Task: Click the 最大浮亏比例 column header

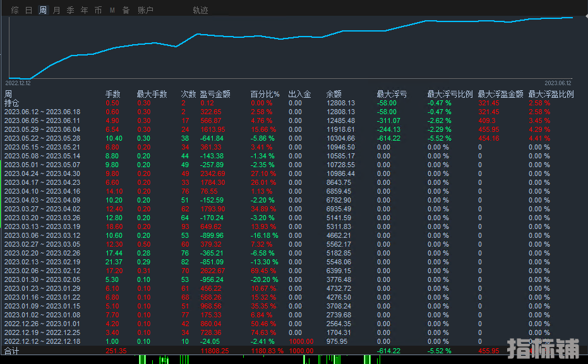Action: point(450,94)
